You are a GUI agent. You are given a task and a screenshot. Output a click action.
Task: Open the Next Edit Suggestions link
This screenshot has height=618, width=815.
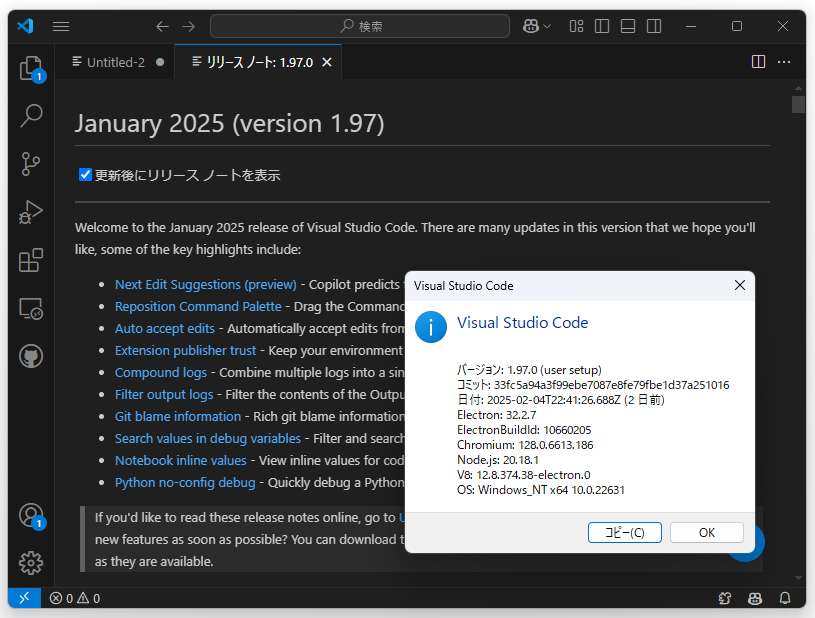pyautogui.click(x=205, y=284)
